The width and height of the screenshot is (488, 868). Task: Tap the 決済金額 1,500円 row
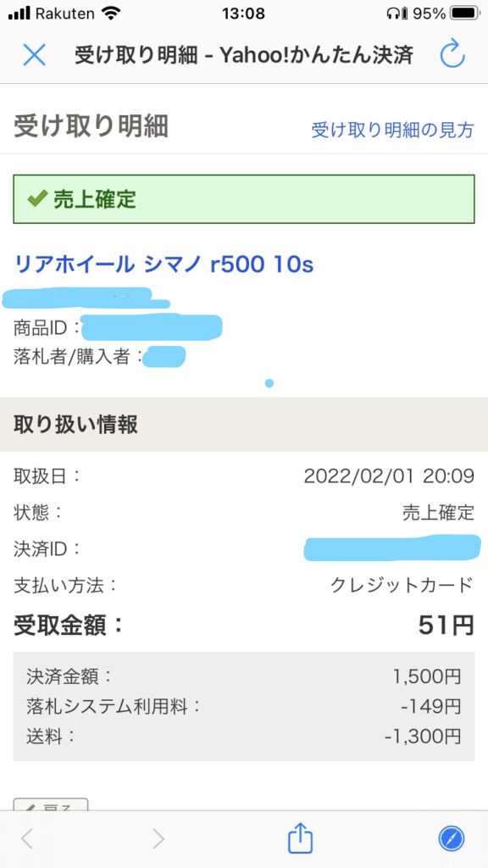[x=244, y=676]
